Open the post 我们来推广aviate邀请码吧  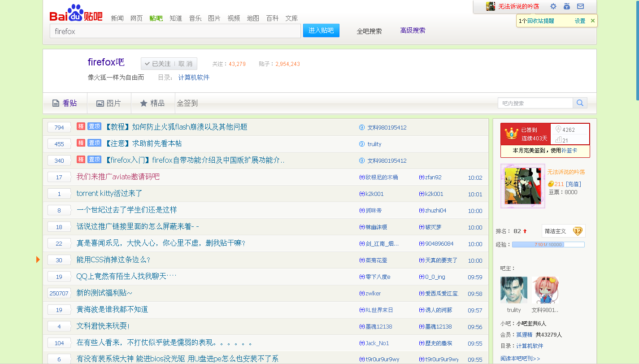pos(118,177)
